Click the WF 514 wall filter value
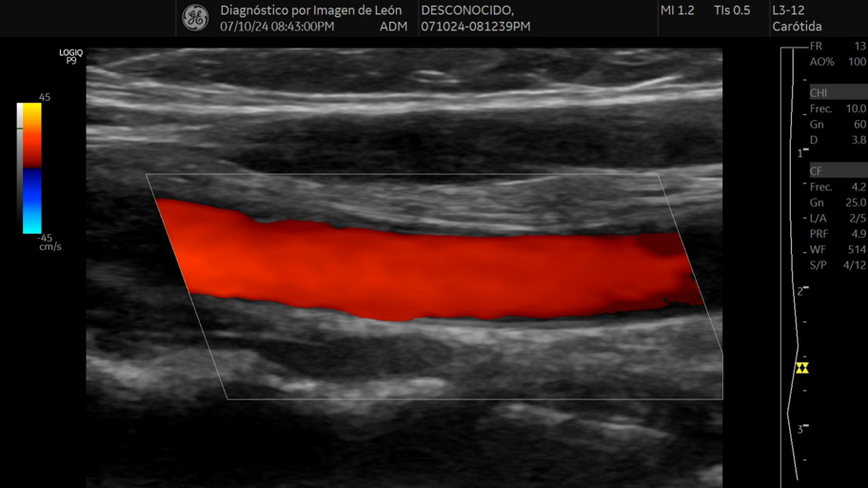Screen dimensions: 868x488 [838, 249]
